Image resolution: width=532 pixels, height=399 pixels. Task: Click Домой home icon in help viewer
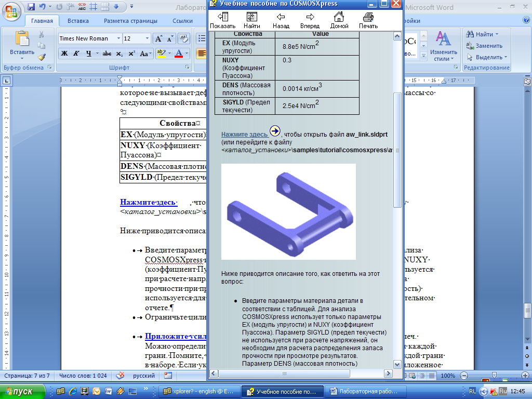339,20
